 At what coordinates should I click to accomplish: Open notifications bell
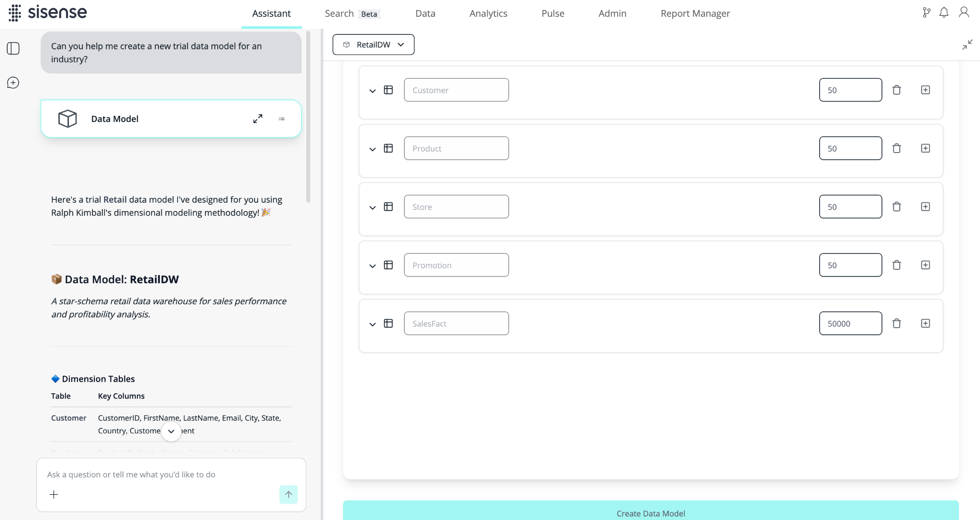(x=944, y=13)
